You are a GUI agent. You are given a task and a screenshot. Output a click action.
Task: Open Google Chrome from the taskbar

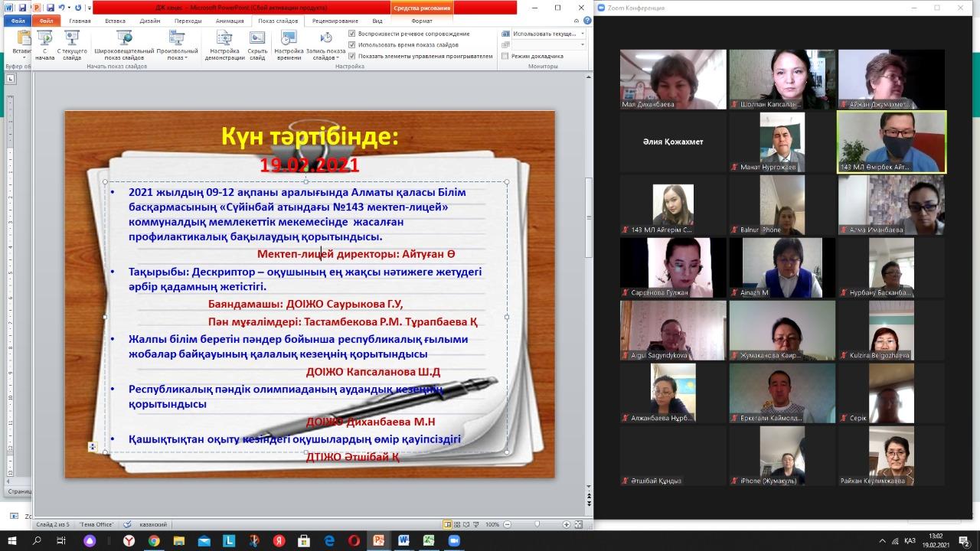pyautogui.click(x=154, y=540)
